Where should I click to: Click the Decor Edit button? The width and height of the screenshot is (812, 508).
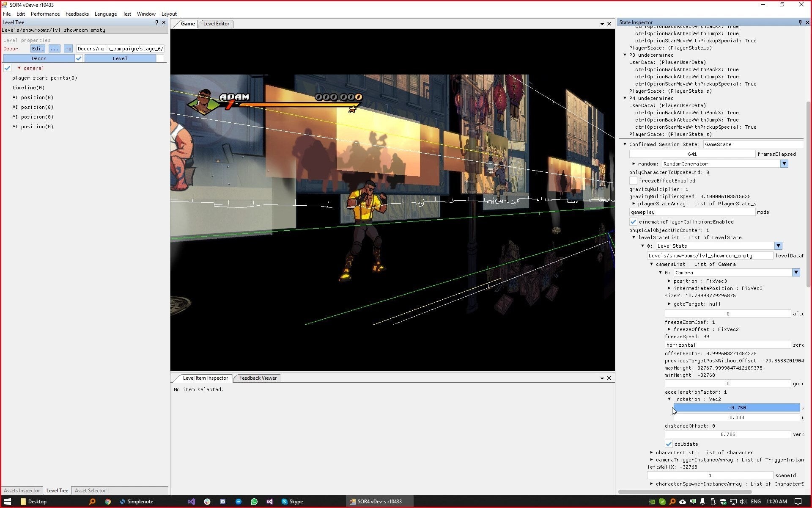tap(38, 49)
